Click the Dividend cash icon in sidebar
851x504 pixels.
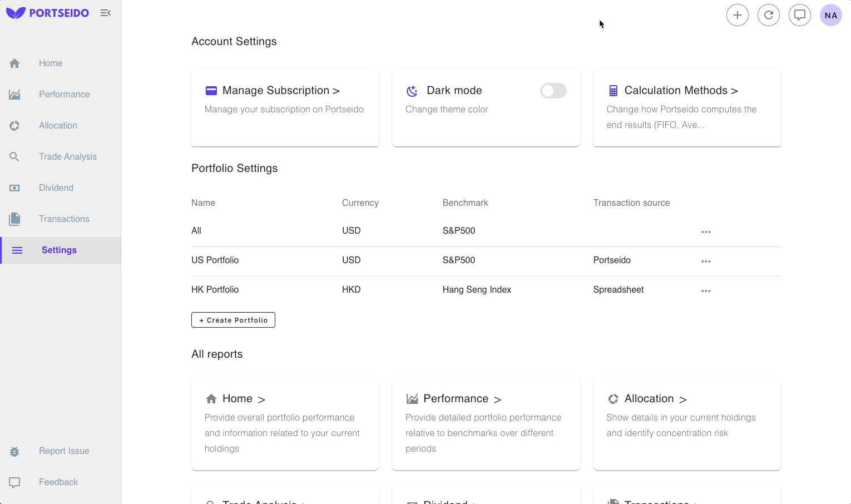pyautogui.click(x=14, y=187)
